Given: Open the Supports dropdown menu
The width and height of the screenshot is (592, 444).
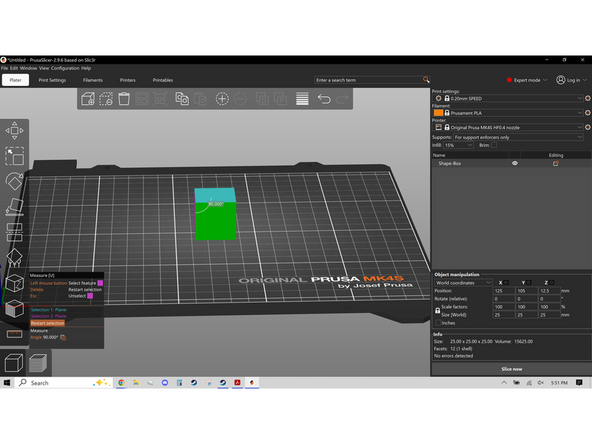Looking at the screenshot, I should pyautogui.click(x=518, y=137).
